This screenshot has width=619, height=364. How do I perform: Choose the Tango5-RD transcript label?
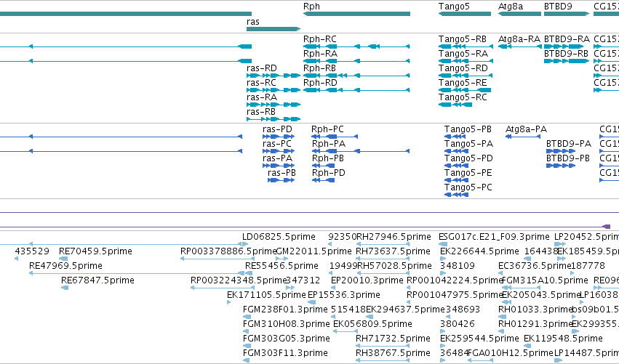tap(463, 68)
